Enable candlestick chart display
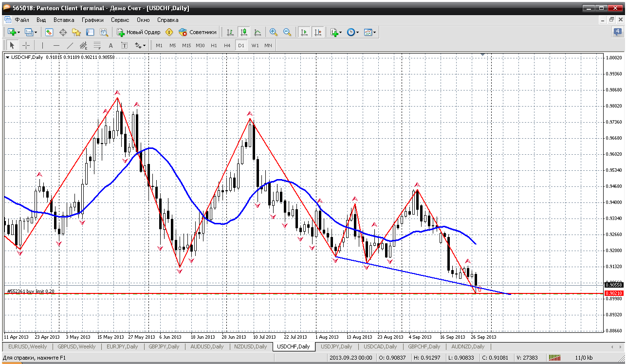Viewport: 627px width, 364px height. point(243,32)
